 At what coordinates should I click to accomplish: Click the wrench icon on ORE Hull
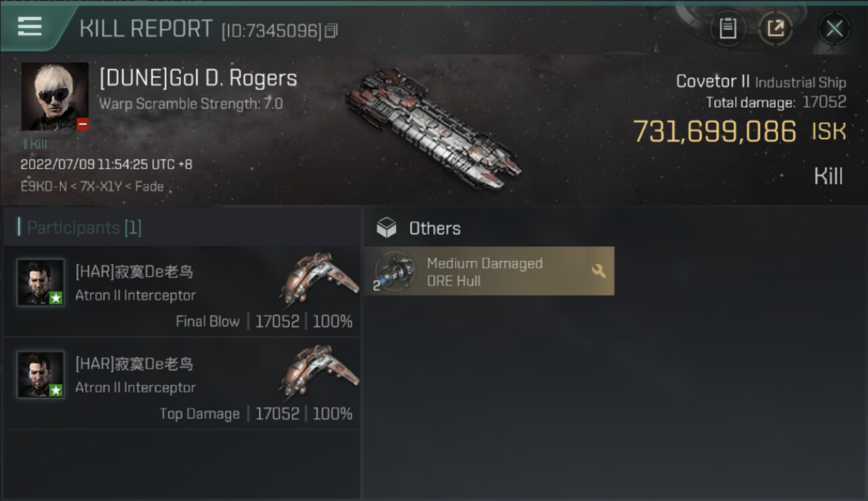598,271
